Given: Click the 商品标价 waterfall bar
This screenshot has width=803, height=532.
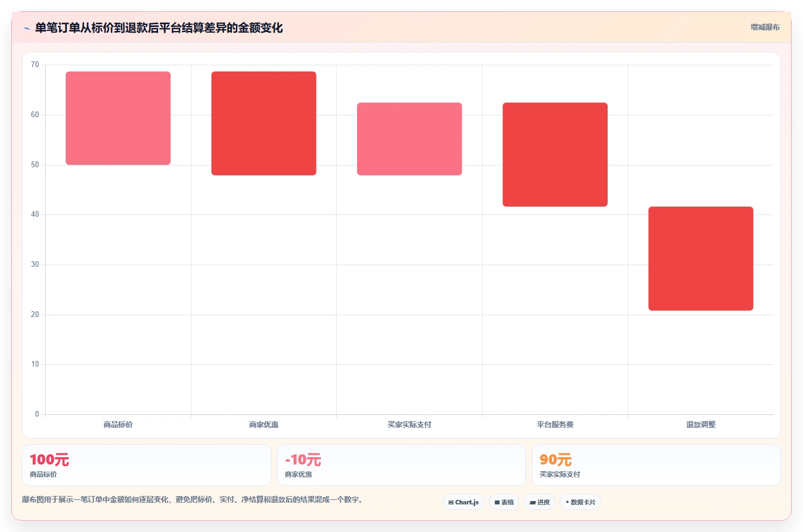Looking at the screenshot, I should [x=118, y=118].
